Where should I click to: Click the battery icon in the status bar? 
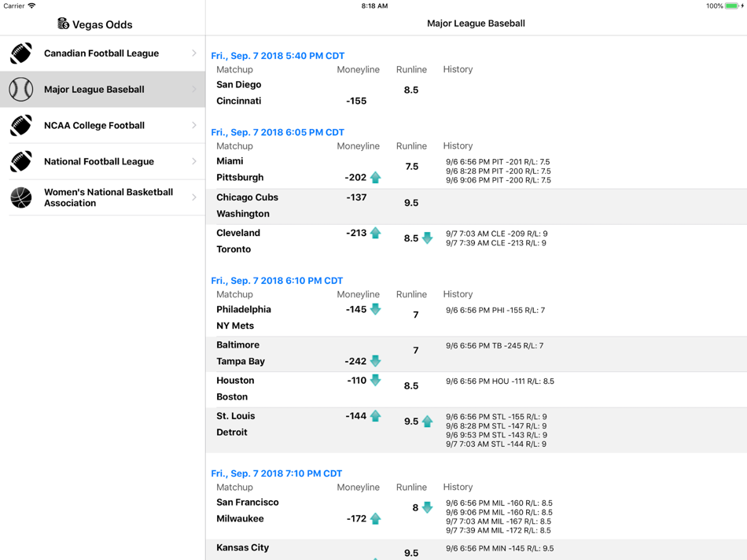coord(732,6)
